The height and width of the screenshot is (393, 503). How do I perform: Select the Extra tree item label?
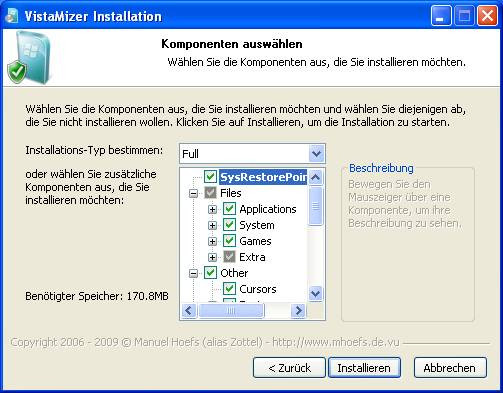click(252, 257)
